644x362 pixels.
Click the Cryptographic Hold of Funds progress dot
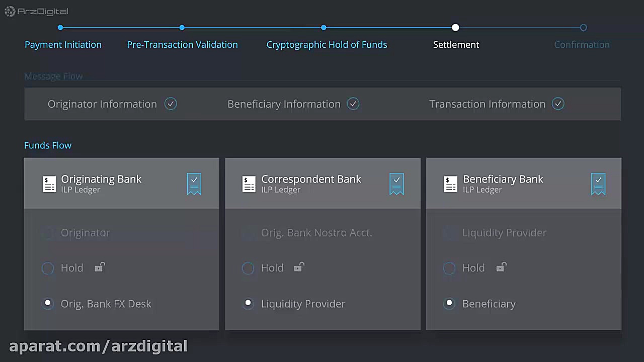(x=324, y=28)
